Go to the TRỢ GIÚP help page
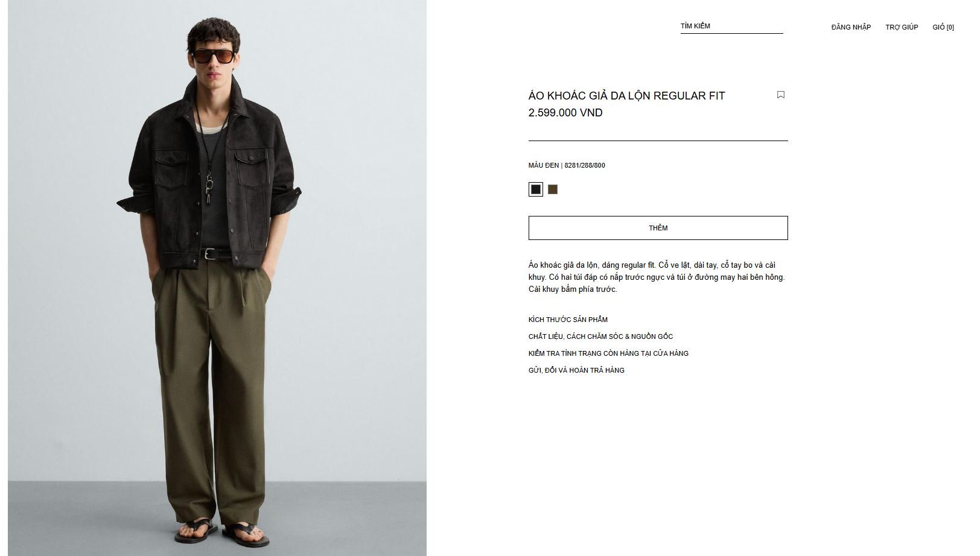 point(902,27)
